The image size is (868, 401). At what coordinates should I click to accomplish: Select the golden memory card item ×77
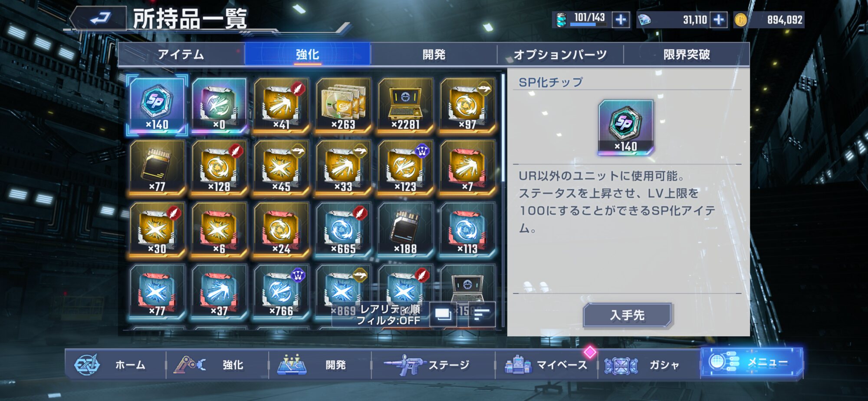point(157,167)
